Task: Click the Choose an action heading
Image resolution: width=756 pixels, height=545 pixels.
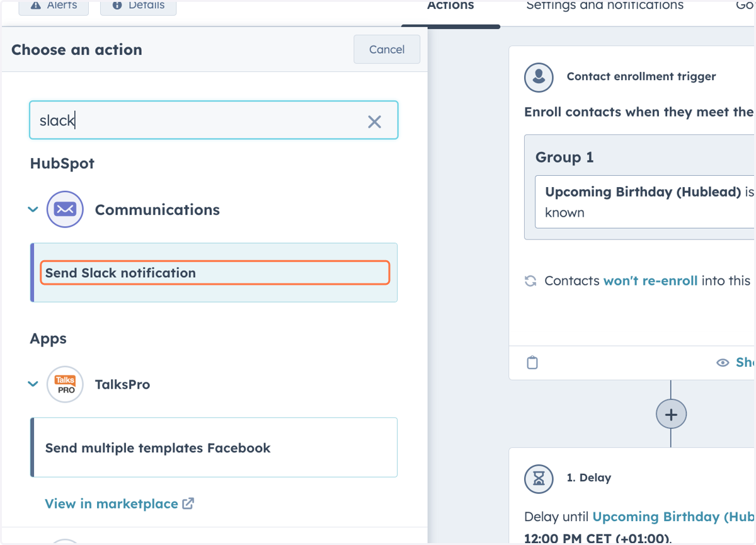Action: pyautogui.click(x=77, y=50)
